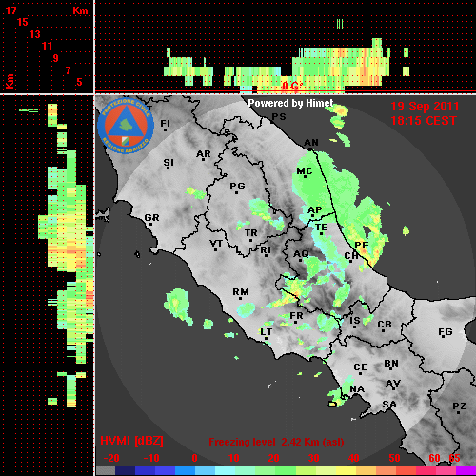Select the RI city marker

point(267,256)
